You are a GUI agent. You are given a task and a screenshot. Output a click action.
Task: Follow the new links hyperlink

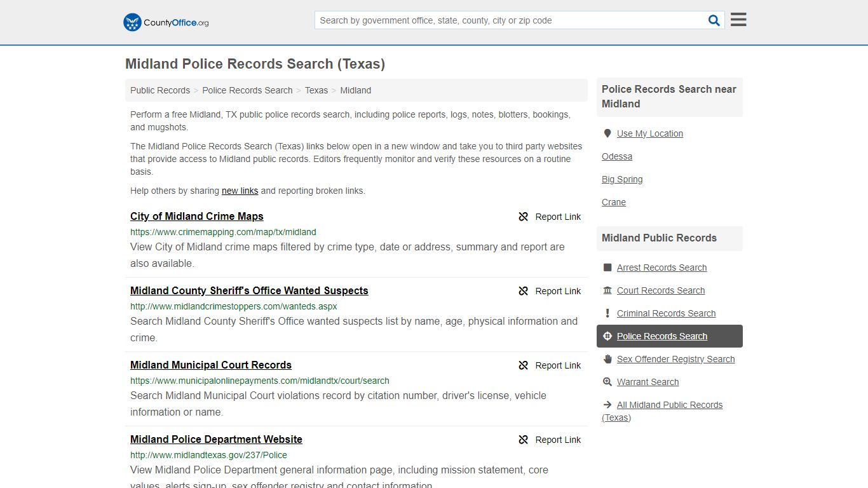click(x=240, y=191)
